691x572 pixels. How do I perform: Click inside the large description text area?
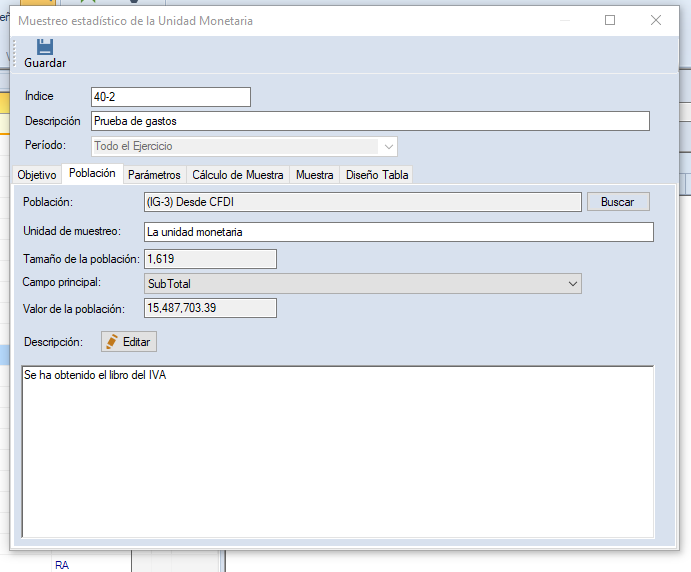[x=337, y=450]
